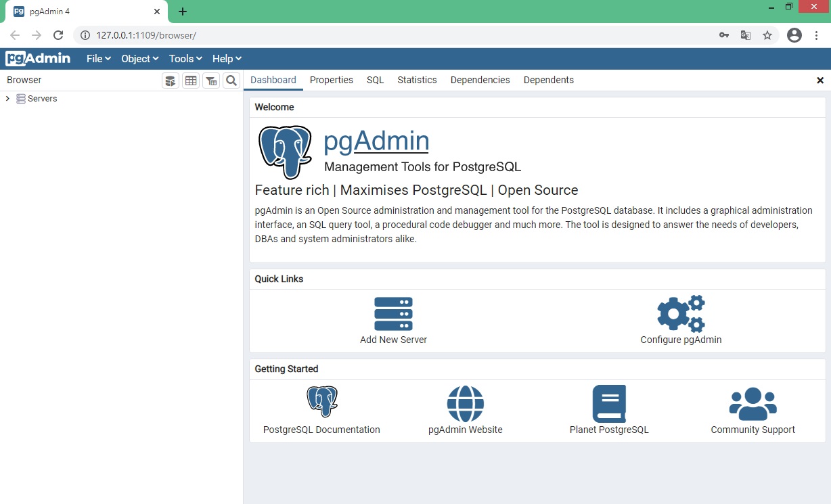This screenshot has height=504, width=831.
Task: Switch to the Statistics tab
Action: coord(417,80)
